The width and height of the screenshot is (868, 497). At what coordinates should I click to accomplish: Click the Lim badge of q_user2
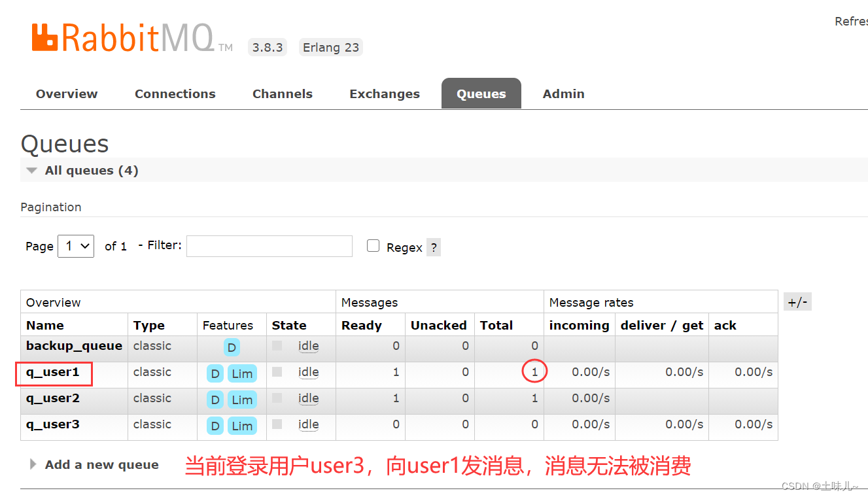click(x=242, y=400)
